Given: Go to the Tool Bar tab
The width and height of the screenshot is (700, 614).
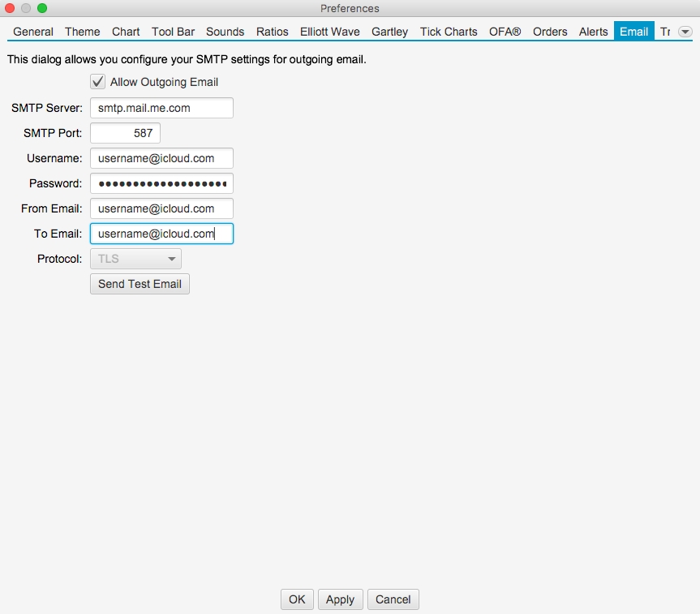Looking at the screenshot, I should [x=173, y=32].
